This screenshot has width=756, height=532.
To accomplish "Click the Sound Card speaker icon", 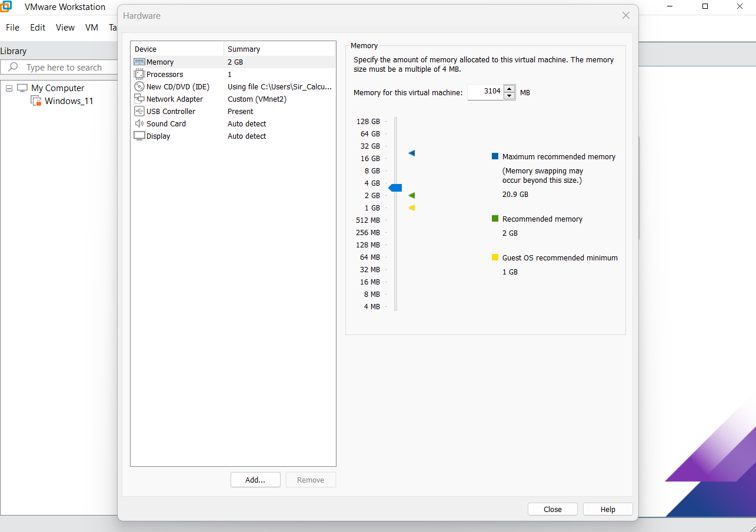I will (x=139, y=123).
